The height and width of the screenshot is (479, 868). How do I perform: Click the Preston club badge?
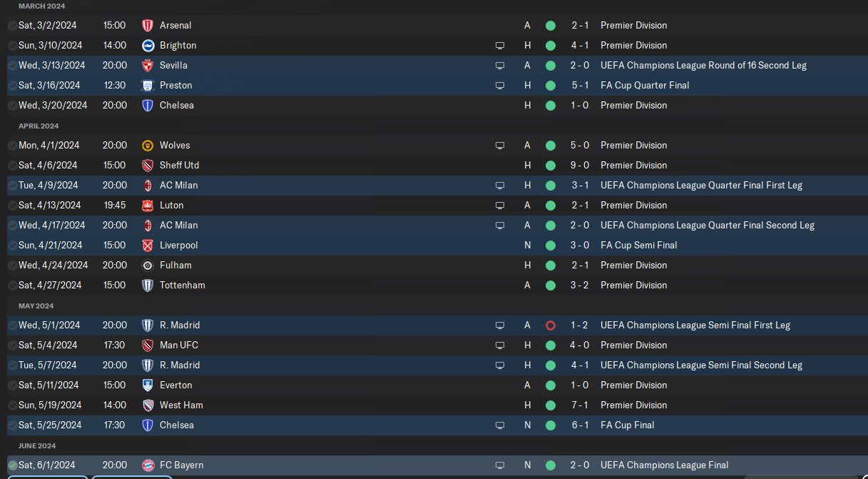[x=148, y=85]
